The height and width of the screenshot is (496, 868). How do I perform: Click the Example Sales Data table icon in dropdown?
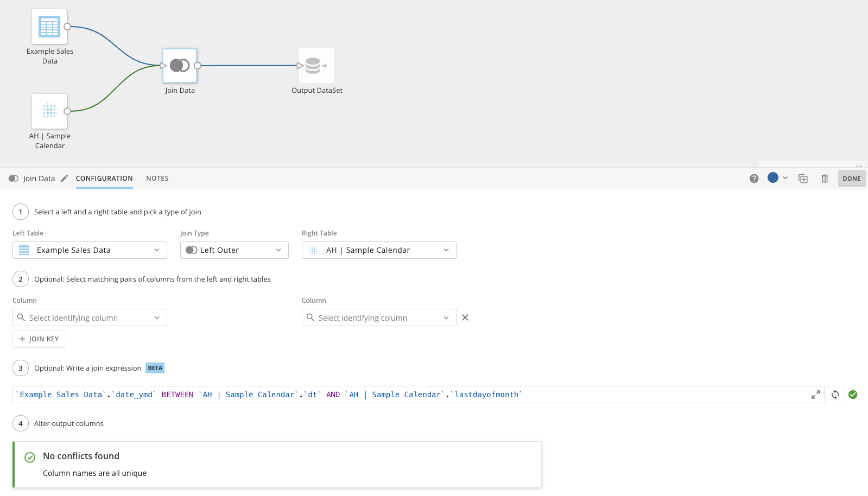coord(24,250)
